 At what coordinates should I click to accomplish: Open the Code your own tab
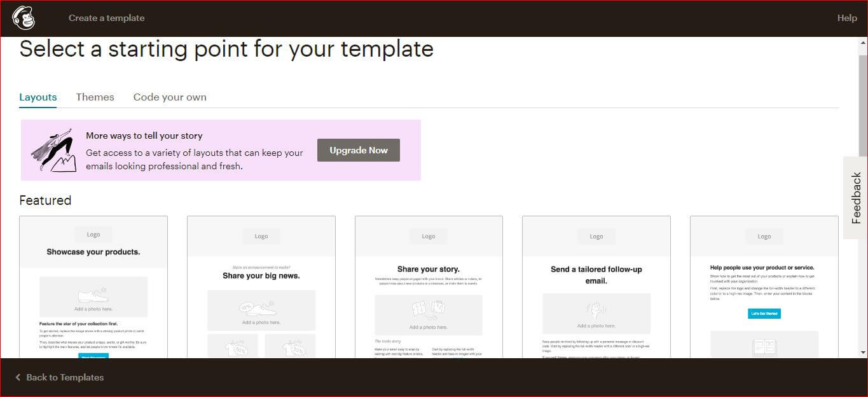[x=170, y=97]
